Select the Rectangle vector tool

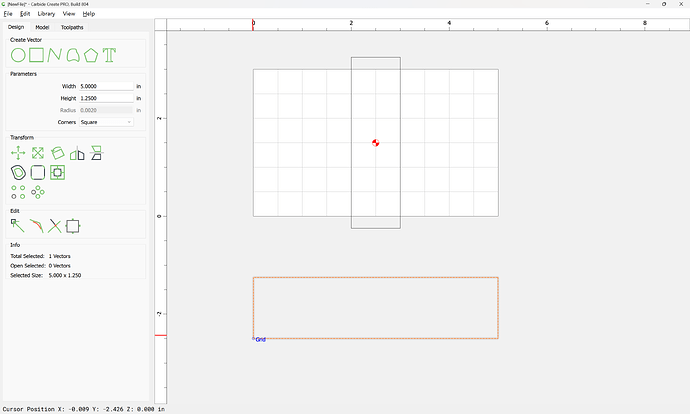tap(36, 55)
